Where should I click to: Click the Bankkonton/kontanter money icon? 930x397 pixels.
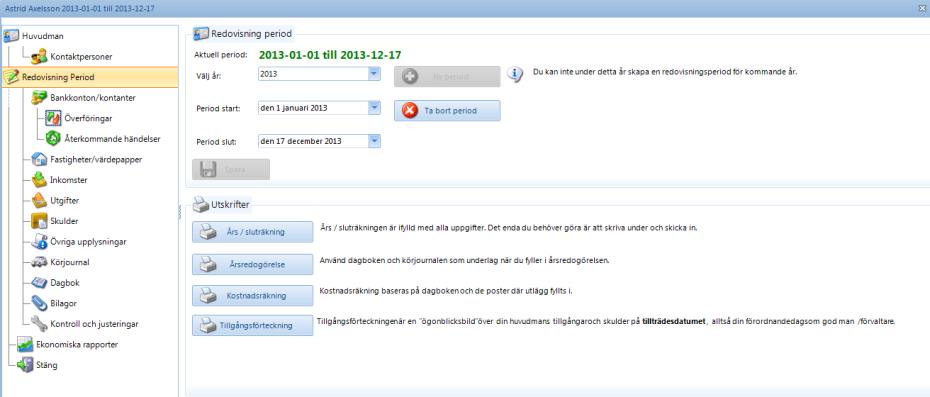[39, 97]
